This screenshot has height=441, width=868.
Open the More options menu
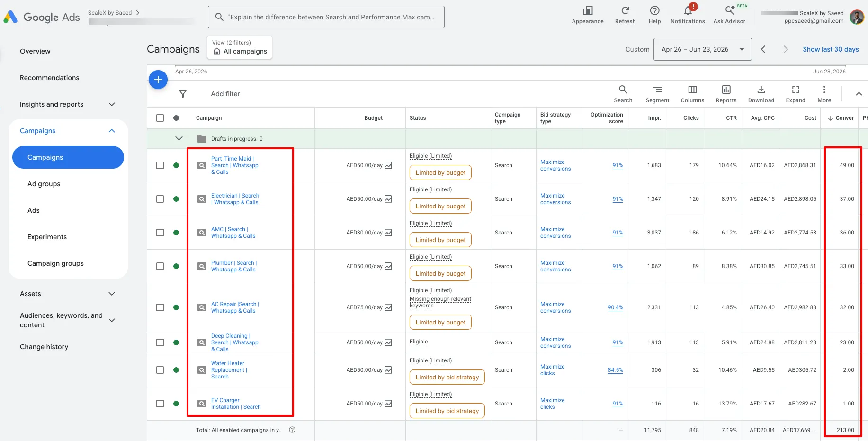[x=824, y=94]
